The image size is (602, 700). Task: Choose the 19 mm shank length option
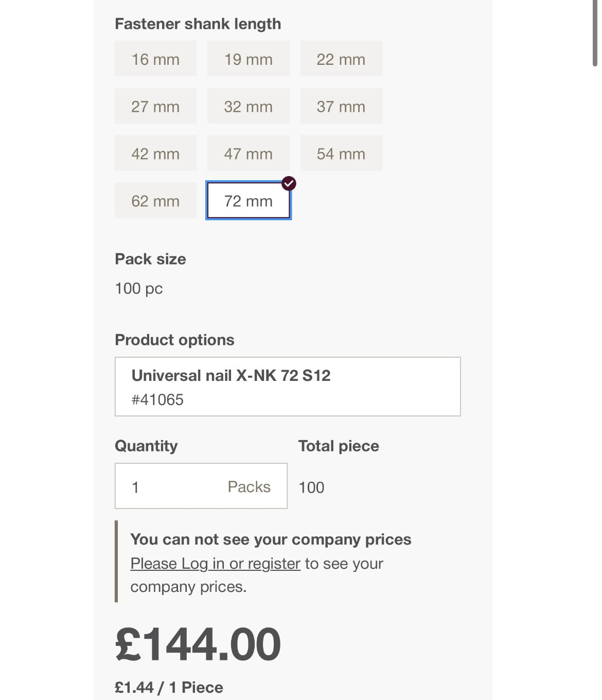[248, 59]
